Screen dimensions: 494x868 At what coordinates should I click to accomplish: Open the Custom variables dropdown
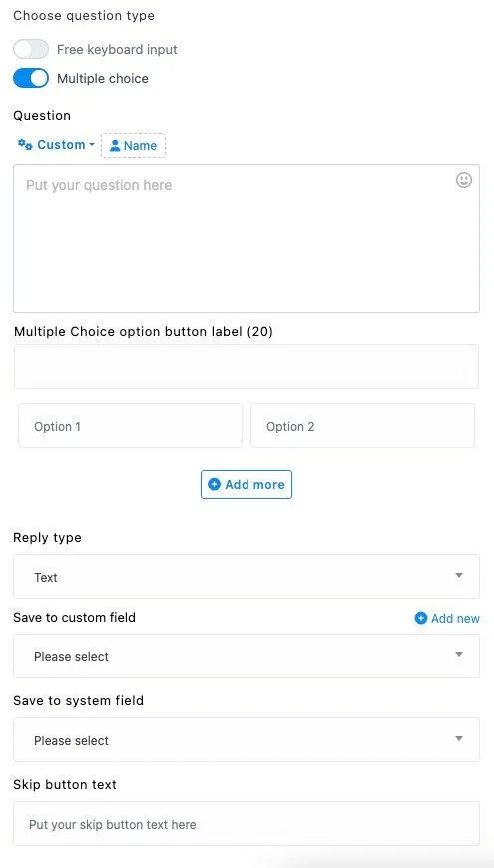[57, 145]
